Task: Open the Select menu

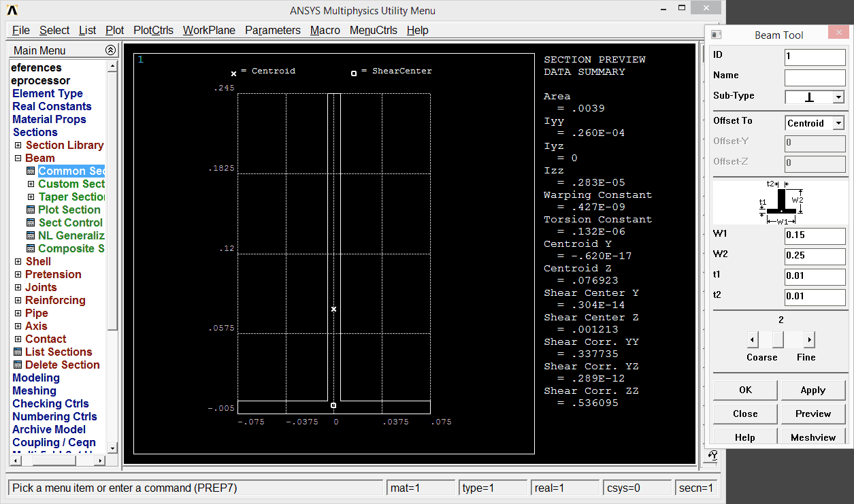Action: click(54, 30)
